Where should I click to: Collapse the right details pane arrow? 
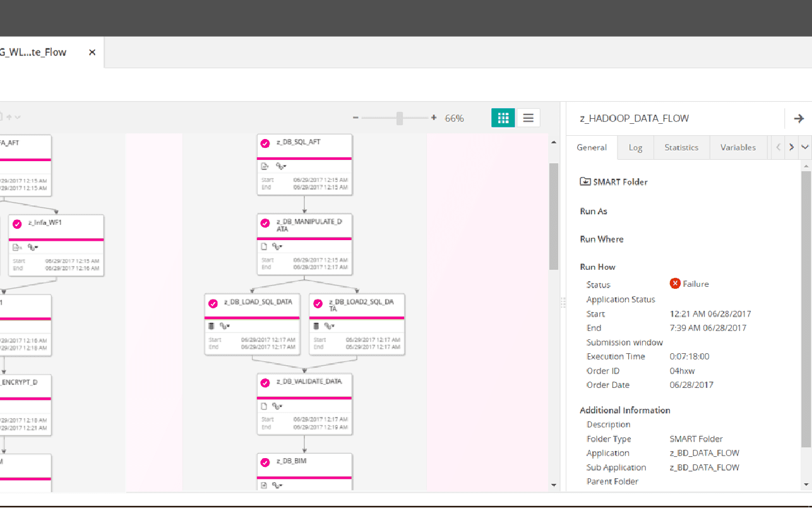pos(799,118)
